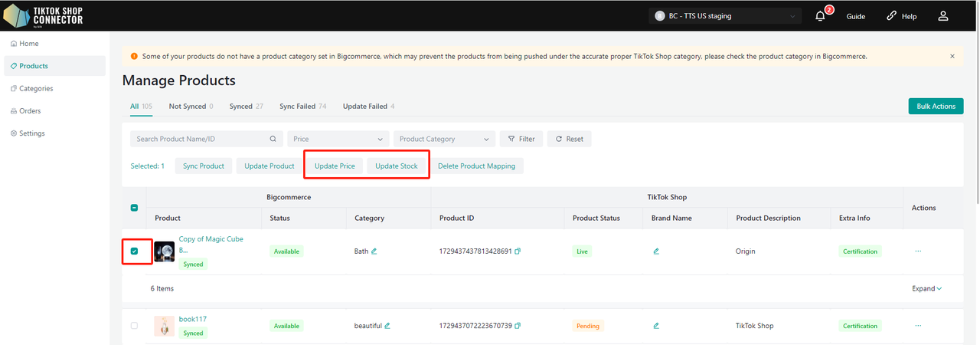Click Sync Product
Image resolution: width=980 pixels, height=345 pixels.
coord(204,166)
